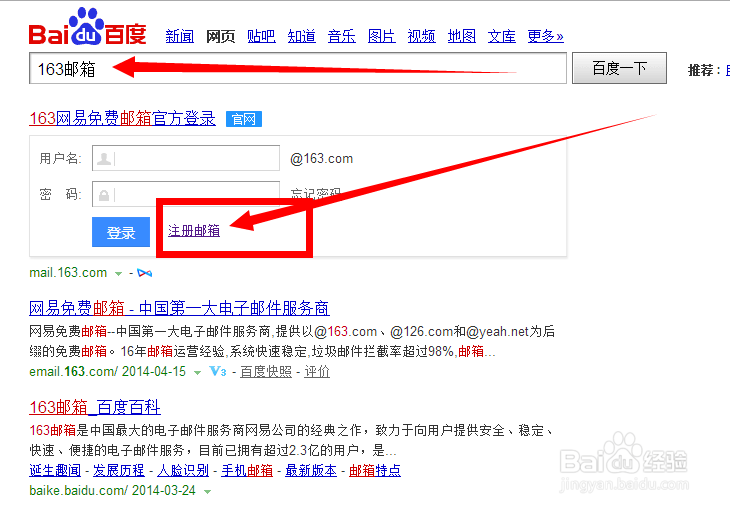Open the 最新版本 sublink

pos(311,470)
